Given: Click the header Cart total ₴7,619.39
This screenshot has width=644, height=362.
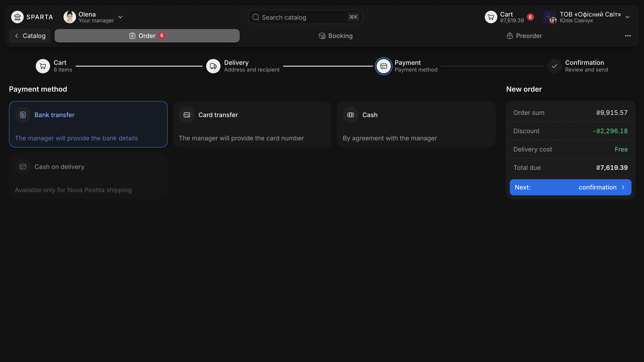Looking at the screenshot, I should click(x=512, y=21).
